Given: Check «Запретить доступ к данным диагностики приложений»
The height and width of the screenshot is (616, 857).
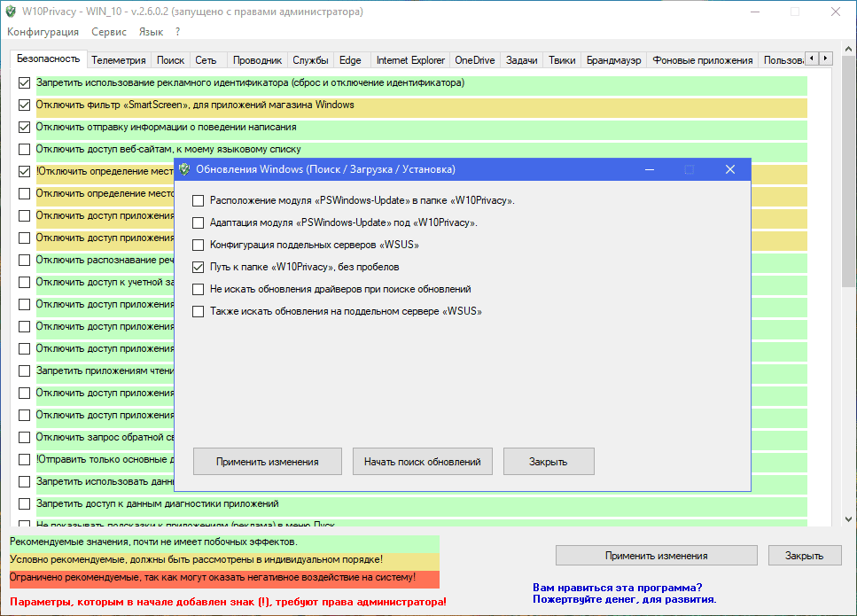Looking at the screenshot, I should tap(24, 504).
